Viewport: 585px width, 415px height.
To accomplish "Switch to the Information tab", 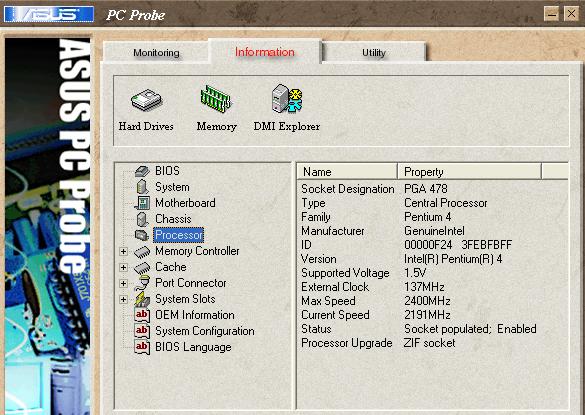I will pos(265,52).
